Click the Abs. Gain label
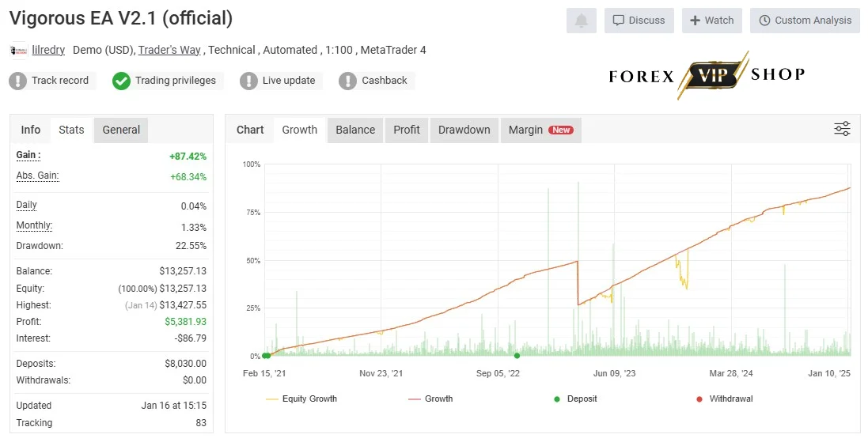868x442 pixels. point(37,176)
